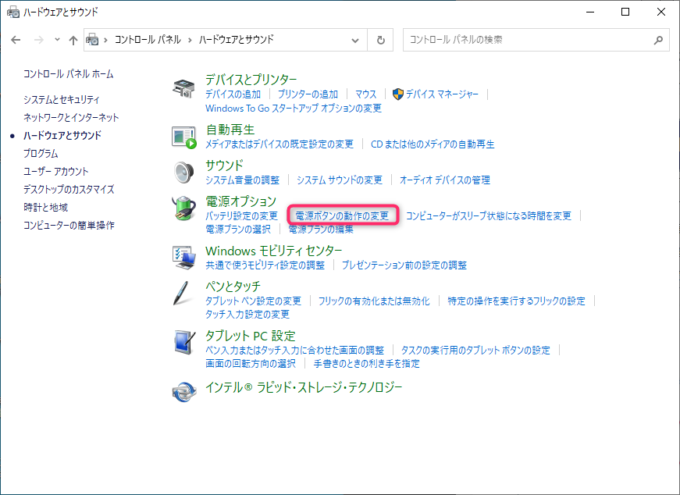
Task: Click the first chevron in the breadcrumb path
Action: coord(105,40)
